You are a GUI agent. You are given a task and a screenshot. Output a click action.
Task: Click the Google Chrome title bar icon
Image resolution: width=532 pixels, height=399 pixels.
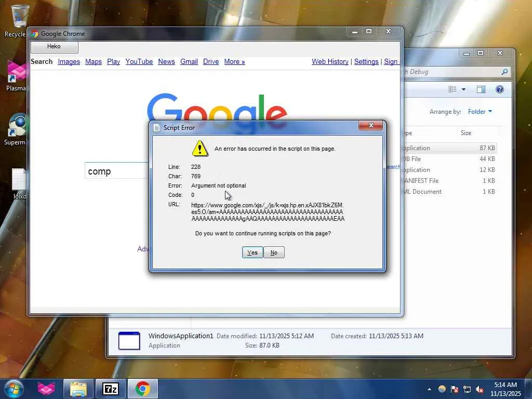click(35, 34)
